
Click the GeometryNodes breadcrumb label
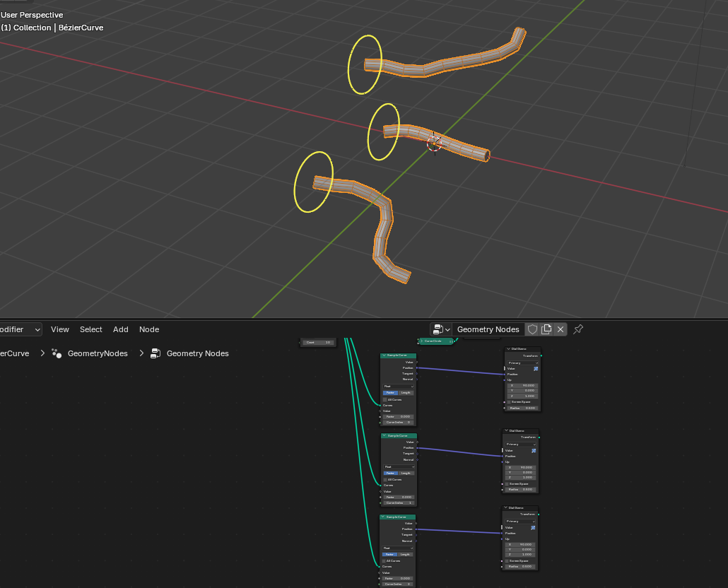[x=98, y=353]
